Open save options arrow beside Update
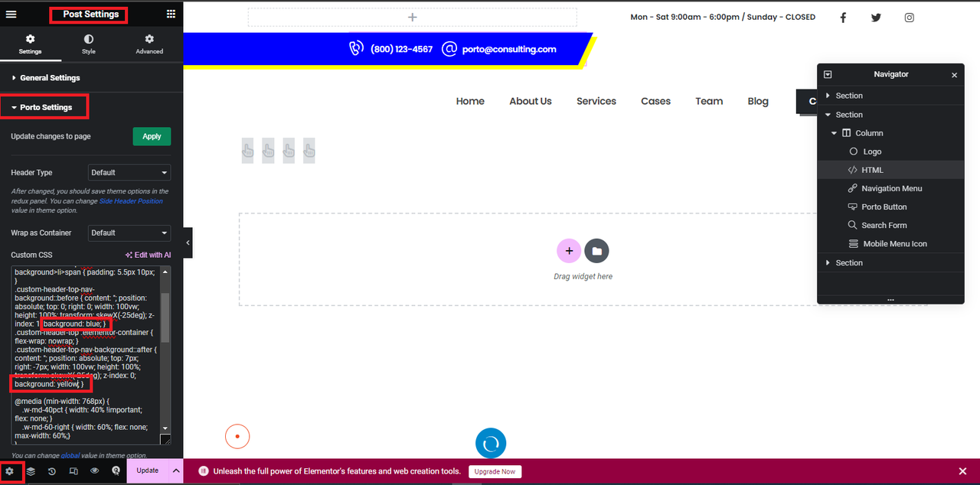The height and width of the screenshot is (485, 980). click(x=175, y=470)
